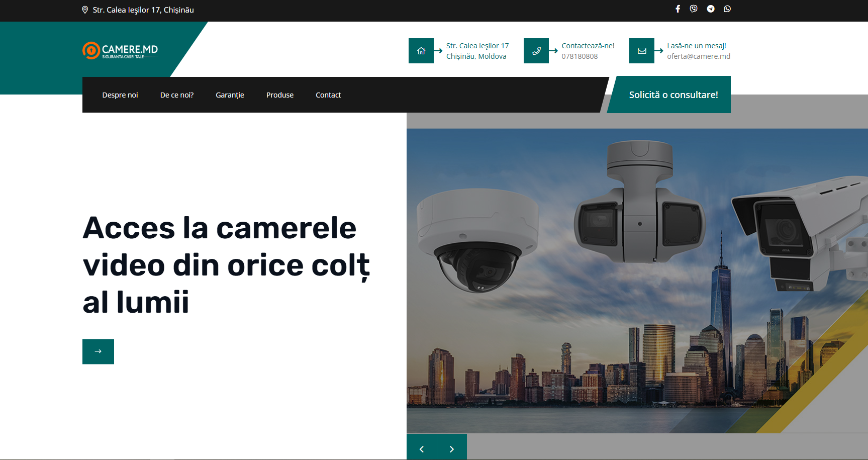Viewport: 868px width, 460px height.
Task: Click the Viber icon in top bar
Action: [694, 9]
